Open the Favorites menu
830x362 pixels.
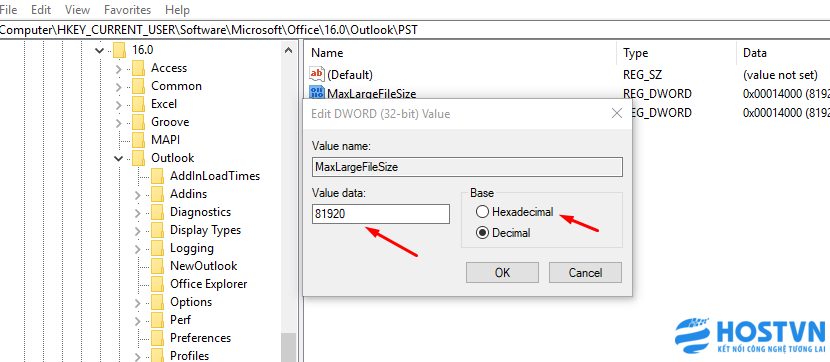tap(127, 10)
